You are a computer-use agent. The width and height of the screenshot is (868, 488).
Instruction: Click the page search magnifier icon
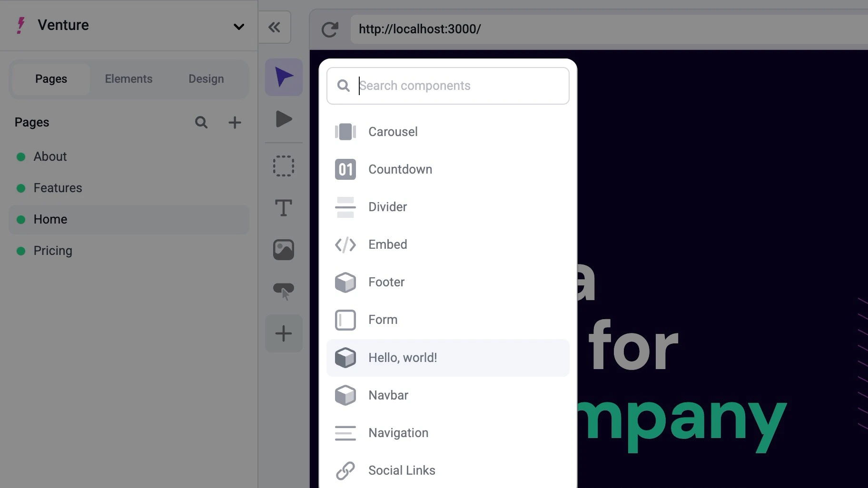coord(201,122)
